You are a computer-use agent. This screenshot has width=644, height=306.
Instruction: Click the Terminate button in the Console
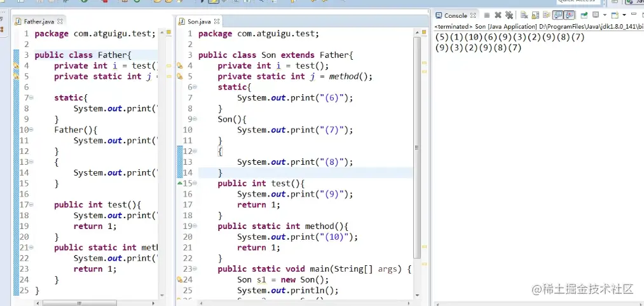pos(487,15)
